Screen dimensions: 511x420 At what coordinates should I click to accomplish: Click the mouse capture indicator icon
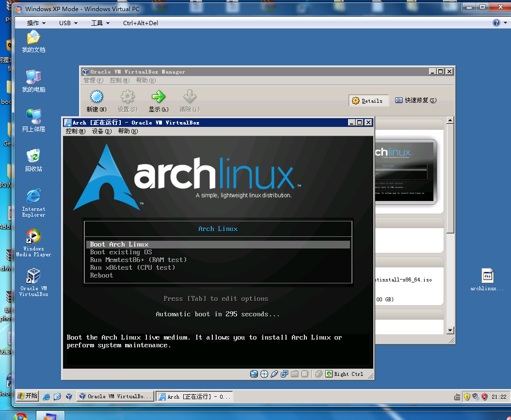point(319,374)
